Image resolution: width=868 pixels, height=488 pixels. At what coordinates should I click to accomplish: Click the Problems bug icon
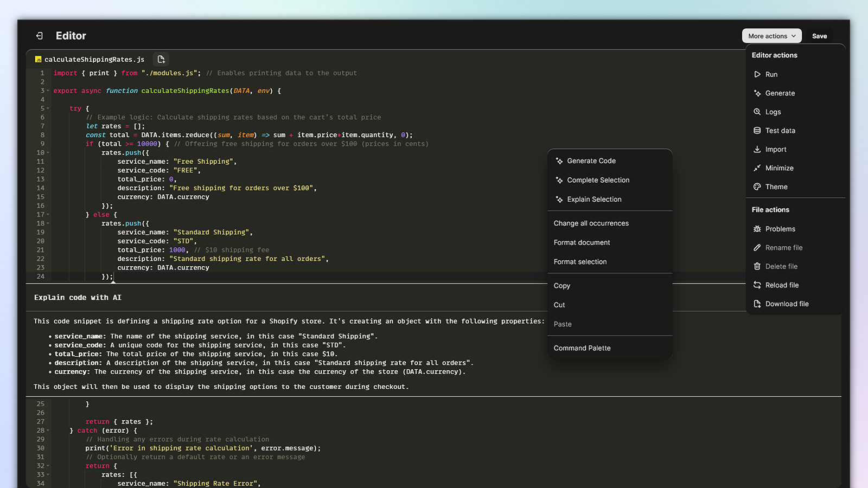pos(757,229)
